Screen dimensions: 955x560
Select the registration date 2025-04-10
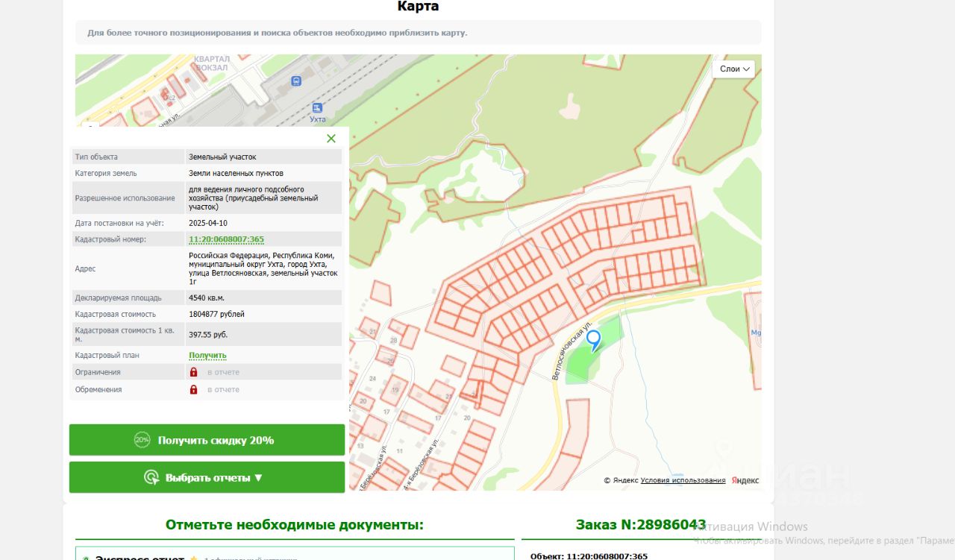coord(208,223)
